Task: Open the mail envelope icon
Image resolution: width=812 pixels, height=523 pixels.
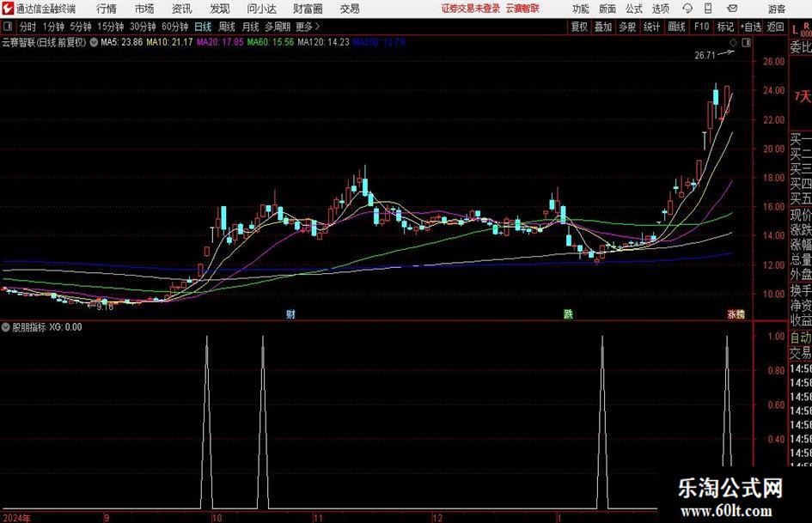Action: pos(732,9)
